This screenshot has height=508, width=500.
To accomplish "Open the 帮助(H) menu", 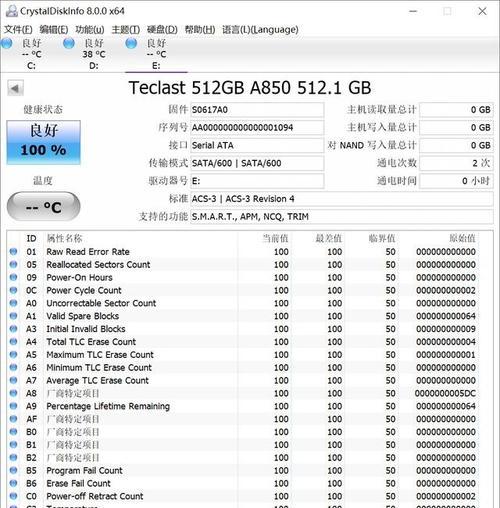I will (x=200, y=30).
